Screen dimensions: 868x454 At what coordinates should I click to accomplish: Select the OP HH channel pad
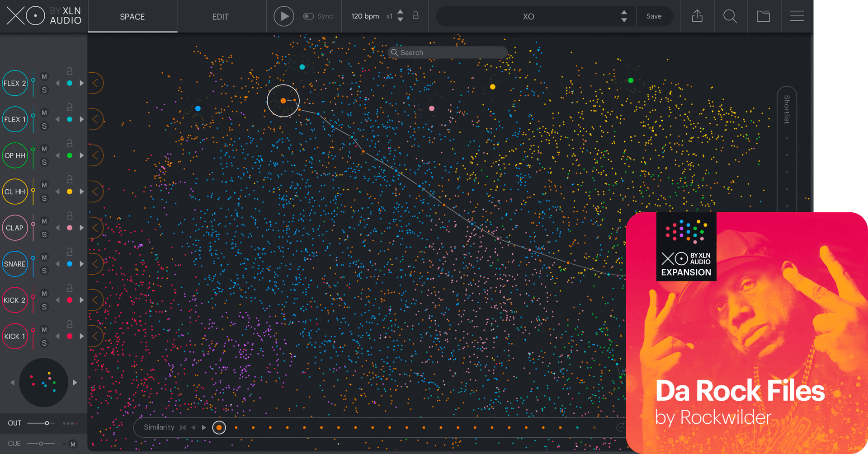click(15, 155)
